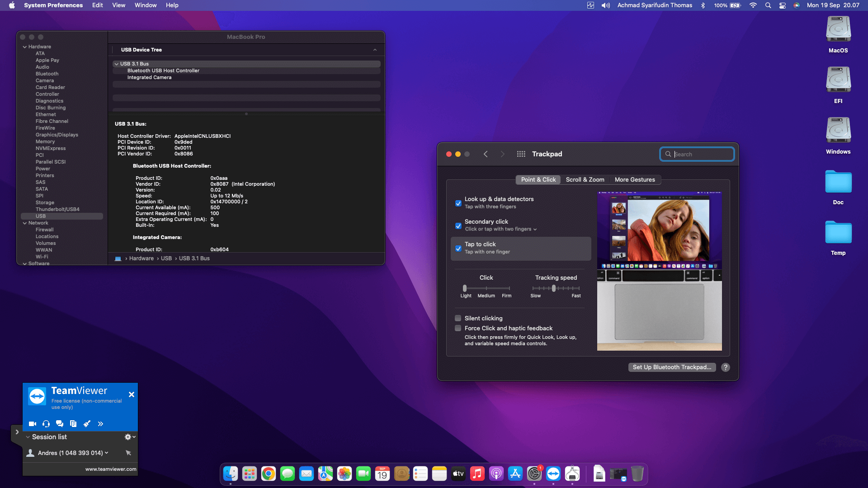Click the remote control cursor icon for Andres
This screenshot has width=868, height=488.
128,453
